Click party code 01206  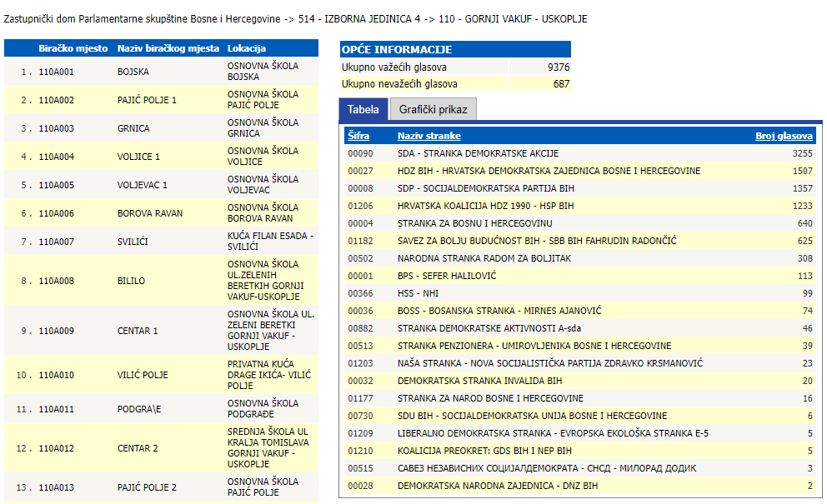[360, 206]
